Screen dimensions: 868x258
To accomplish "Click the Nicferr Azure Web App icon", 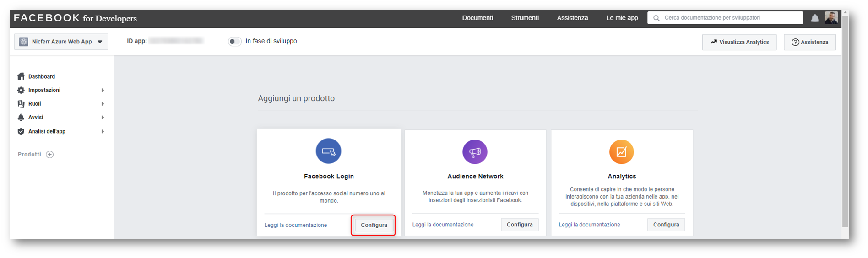I will tap(24, 42).
